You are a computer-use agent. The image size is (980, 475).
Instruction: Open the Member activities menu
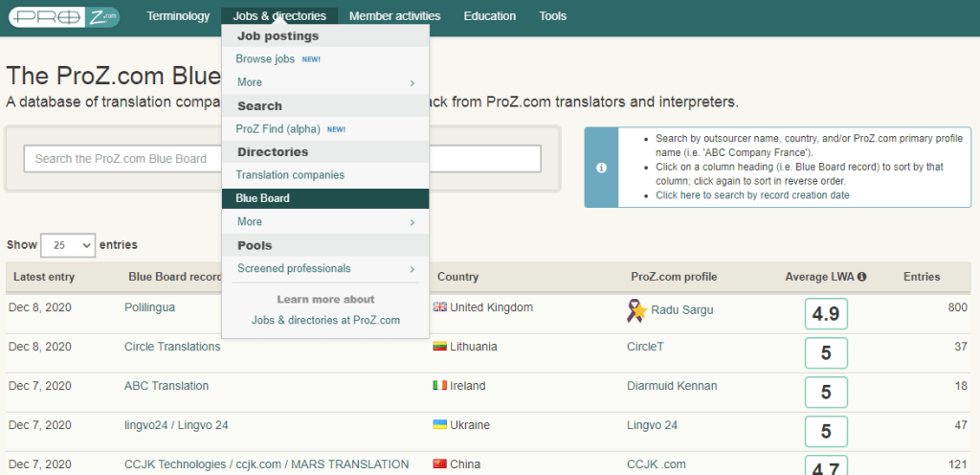coord(394,16)
